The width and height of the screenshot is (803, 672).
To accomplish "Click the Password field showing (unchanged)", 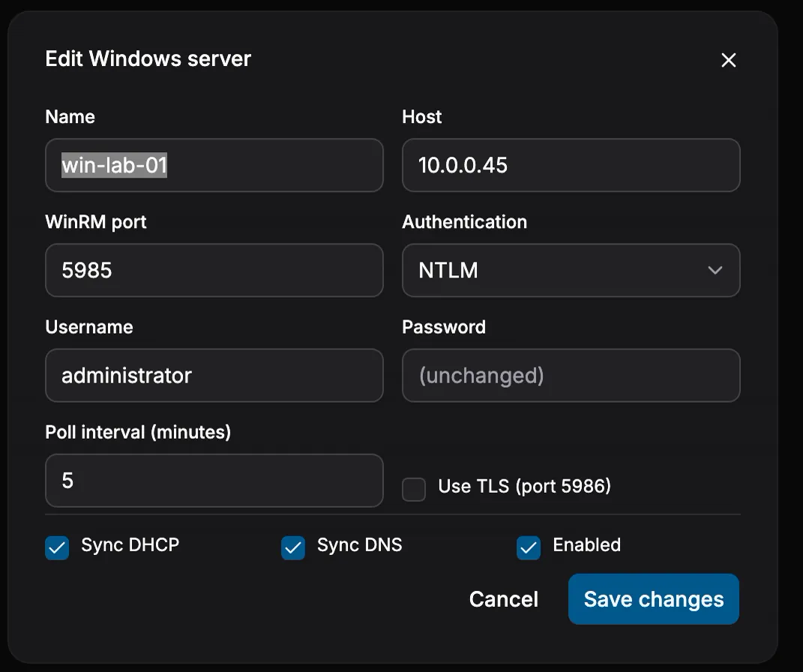I will (x=571, y=376).
